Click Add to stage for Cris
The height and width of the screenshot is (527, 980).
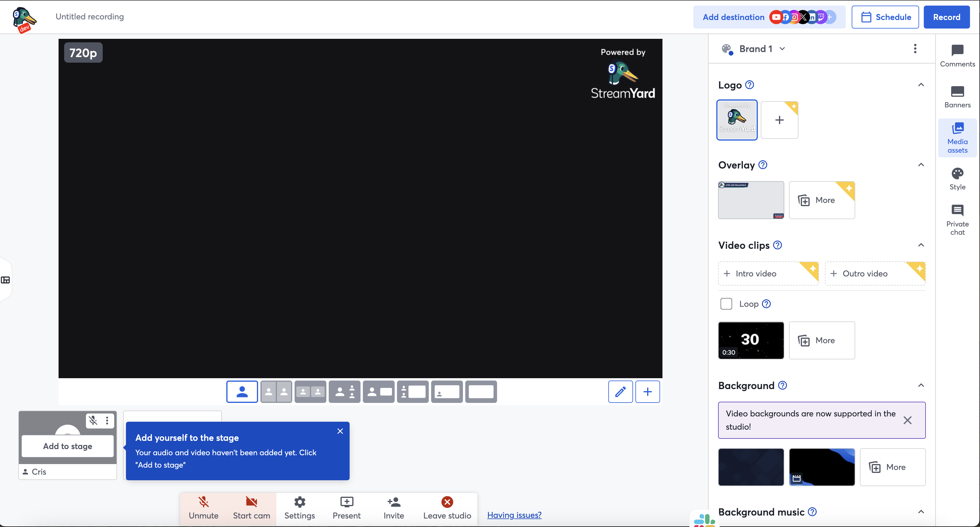pyautogui.click(x=68, y=446)
